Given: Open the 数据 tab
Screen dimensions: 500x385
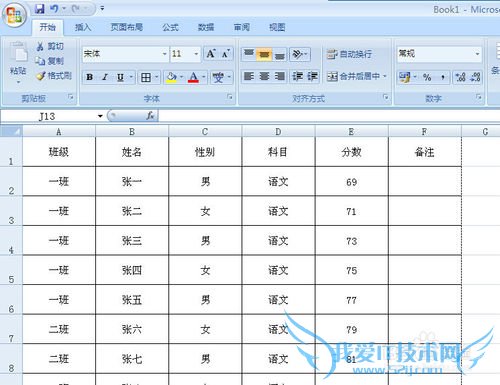Looking at the screenshot, I should click(x=206, y=27).
